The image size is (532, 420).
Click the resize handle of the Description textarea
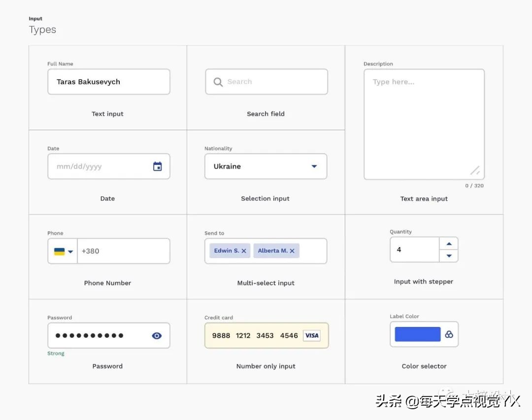(x=475, y=170)
